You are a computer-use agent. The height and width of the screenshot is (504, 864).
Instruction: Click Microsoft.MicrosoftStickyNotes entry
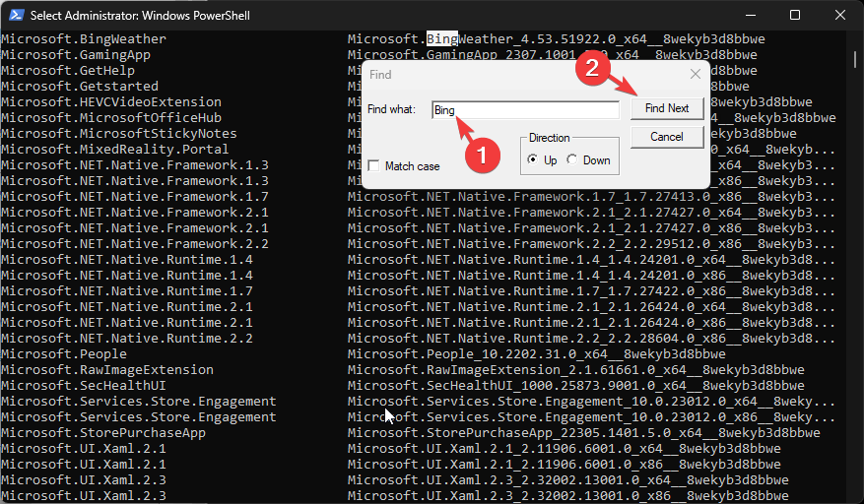pyautogui.click(x=119, y=133)
